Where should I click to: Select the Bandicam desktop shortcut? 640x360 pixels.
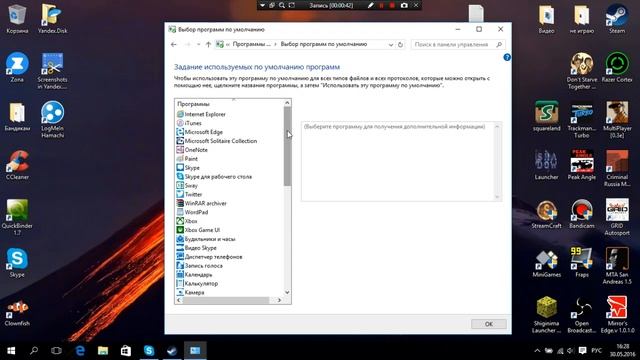582,214
